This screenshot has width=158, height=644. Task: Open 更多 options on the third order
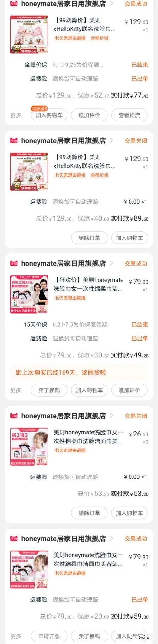[x=16, y=390]
